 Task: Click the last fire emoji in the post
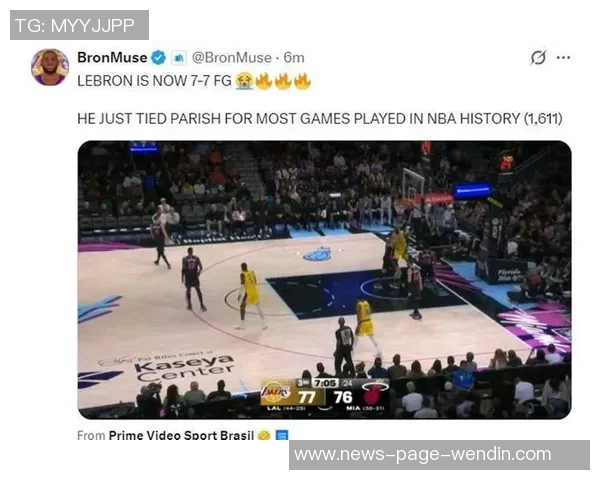303,81
